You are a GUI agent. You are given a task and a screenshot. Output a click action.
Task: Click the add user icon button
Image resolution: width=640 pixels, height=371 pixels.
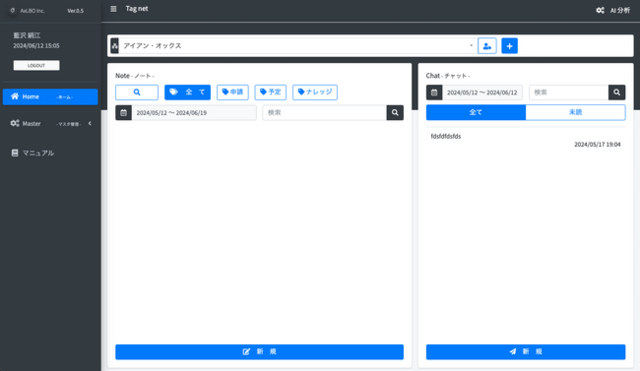[487, 46]
